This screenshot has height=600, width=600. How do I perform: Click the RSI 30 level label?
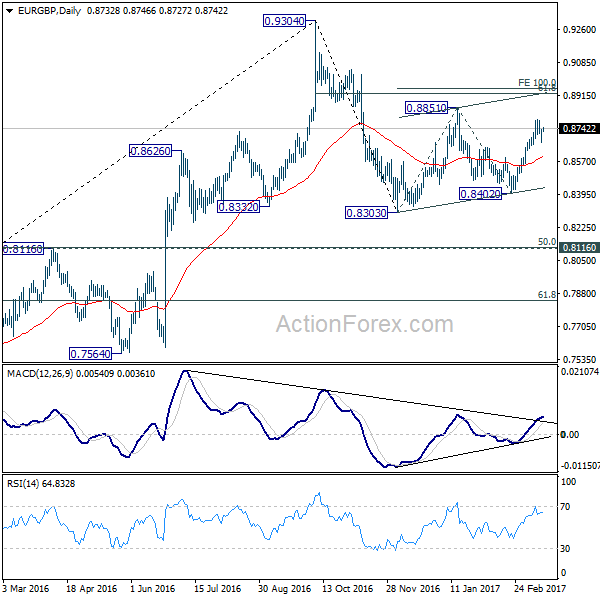tap(565, 548)
